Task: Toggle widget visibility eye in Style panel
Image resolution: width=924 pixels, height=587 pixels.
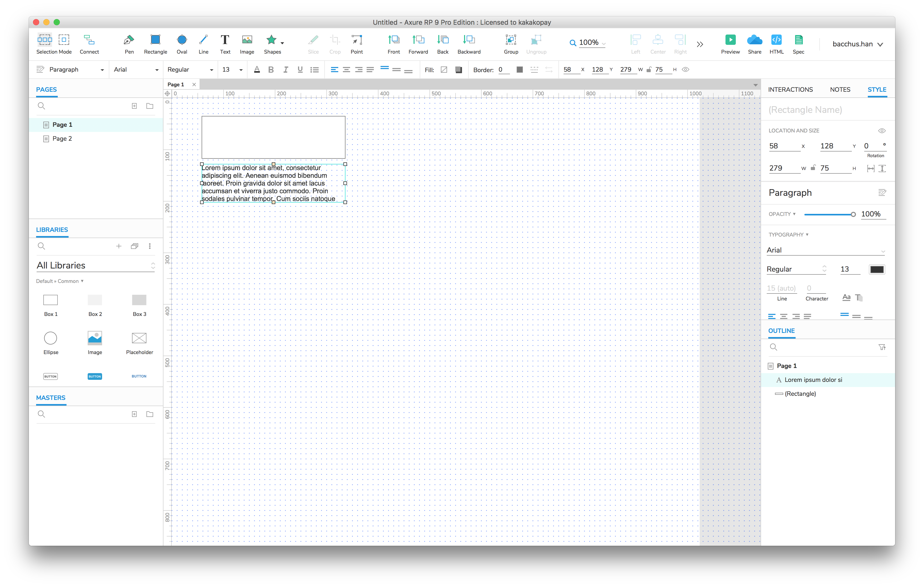Action: click(x=882, y=131)
